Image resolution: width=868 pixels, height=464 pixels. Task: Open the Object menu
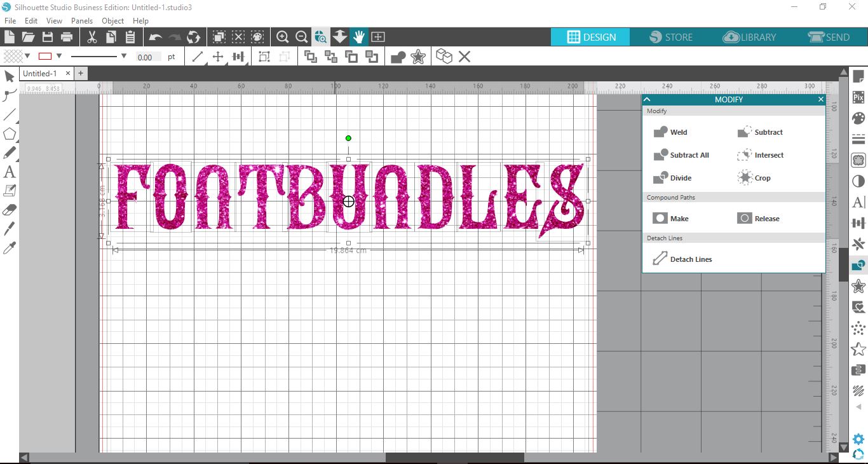pyautogui.click(x=113, y=21)
